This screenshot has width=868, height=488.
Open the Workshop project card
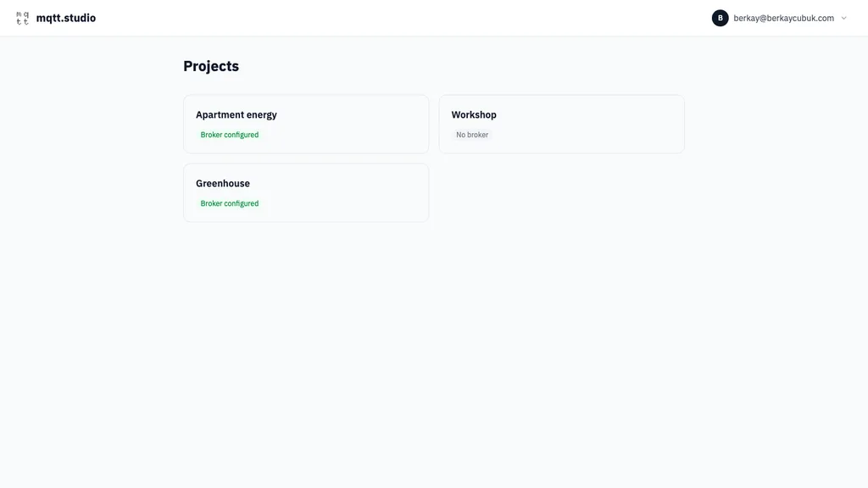[x=562, y=124]
